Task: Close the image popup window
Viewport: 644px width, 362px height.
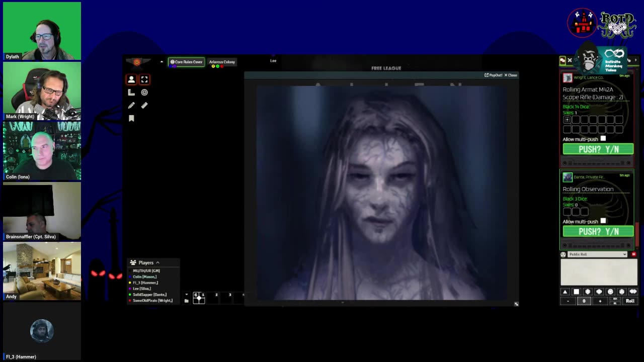Action: pos(511,75)
